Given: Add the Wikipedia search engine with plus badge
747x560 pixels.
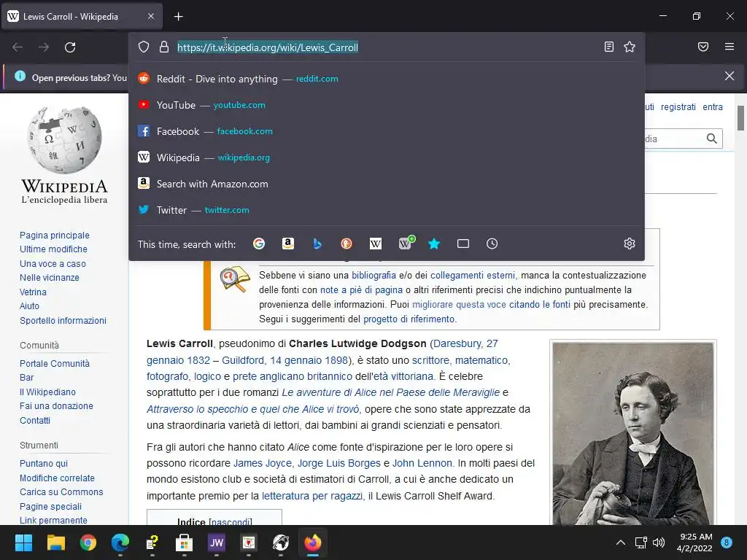Looking at the screenshot, I should pyautogui.click(x=406, y=243).
